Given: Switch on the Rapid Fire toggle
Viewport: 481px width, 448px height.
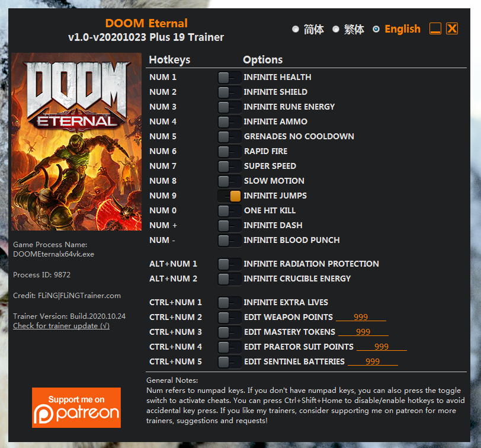Looking at the screenshot, I should pos(229,152).
